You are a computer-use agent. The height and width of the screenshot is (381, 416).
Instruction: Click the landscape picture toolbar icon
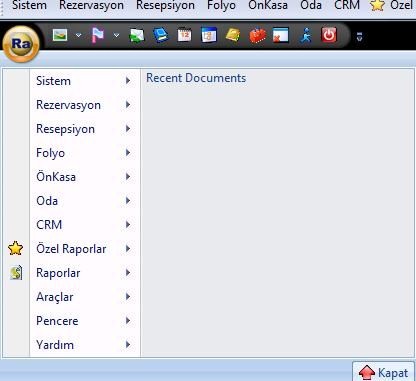(60, 35)
